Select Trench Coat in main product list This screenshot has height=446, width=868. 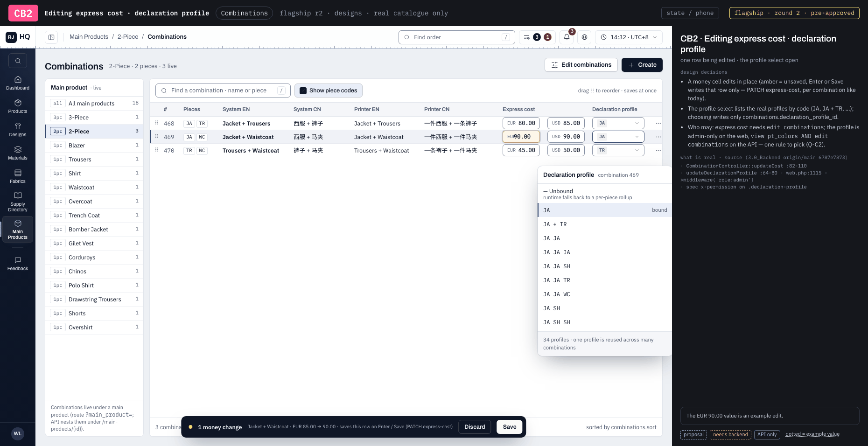tap(94, 215)
